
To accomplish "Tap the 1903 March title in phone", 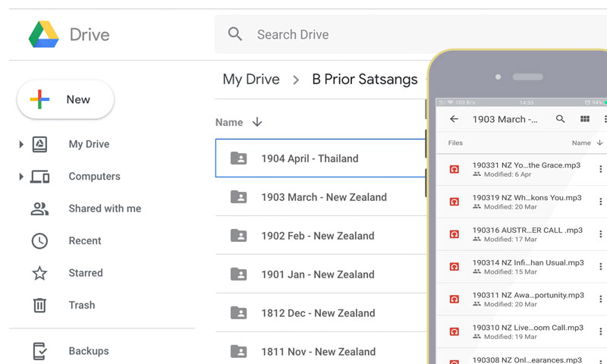I will coord(505,119).
